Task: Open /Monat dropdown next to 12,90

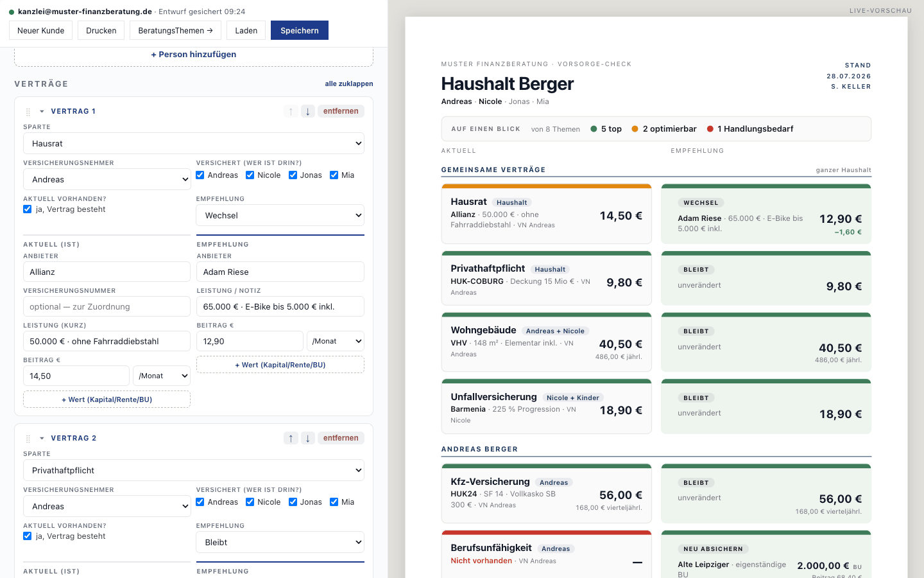Action: tap(336, 341)
